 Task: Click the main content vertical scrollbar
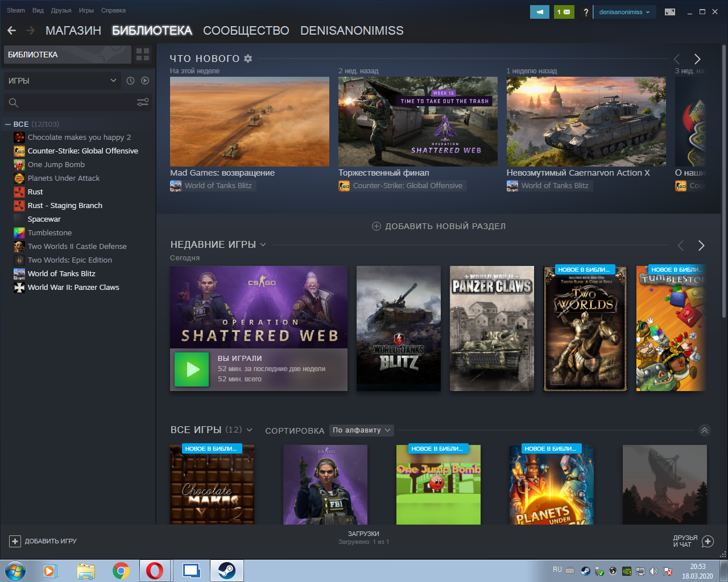(724, 181)
